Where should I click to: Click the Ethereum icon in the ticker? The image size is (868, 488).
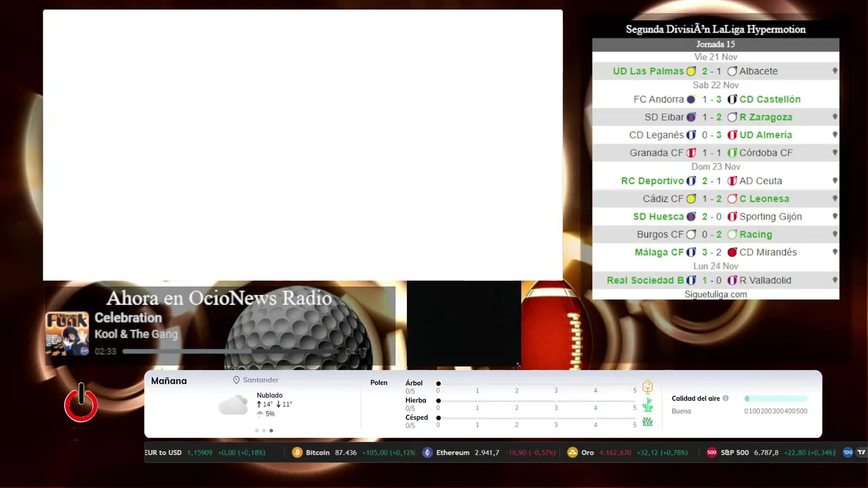pos(427,453)
